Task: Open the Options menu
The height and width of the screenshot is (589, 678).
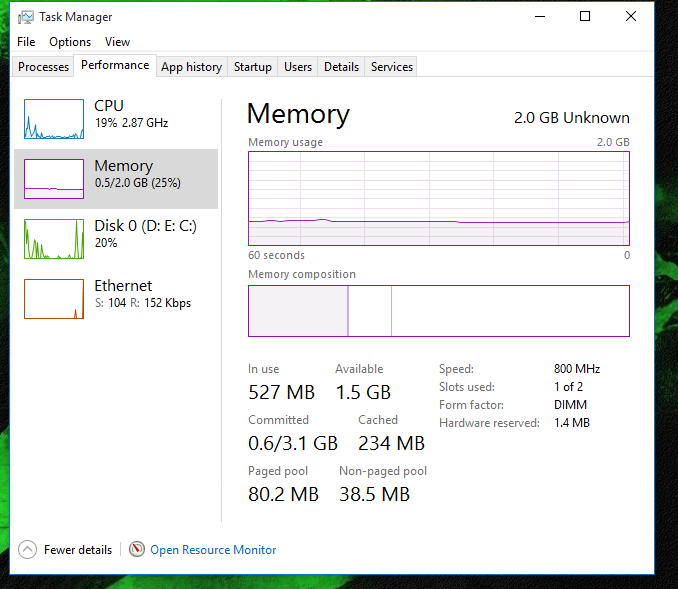Action: 70,42
